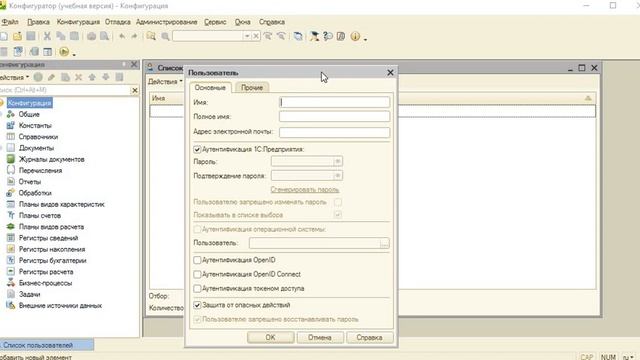
Task: Click ellipsis button in OS Пользователь field
Action: 384,243
